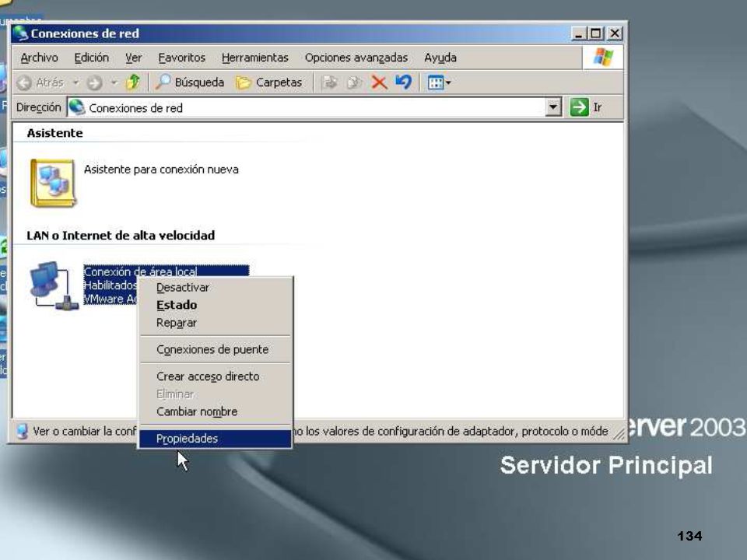Click the Conexión de área local label
747x560 pixels.
[141, 271]
